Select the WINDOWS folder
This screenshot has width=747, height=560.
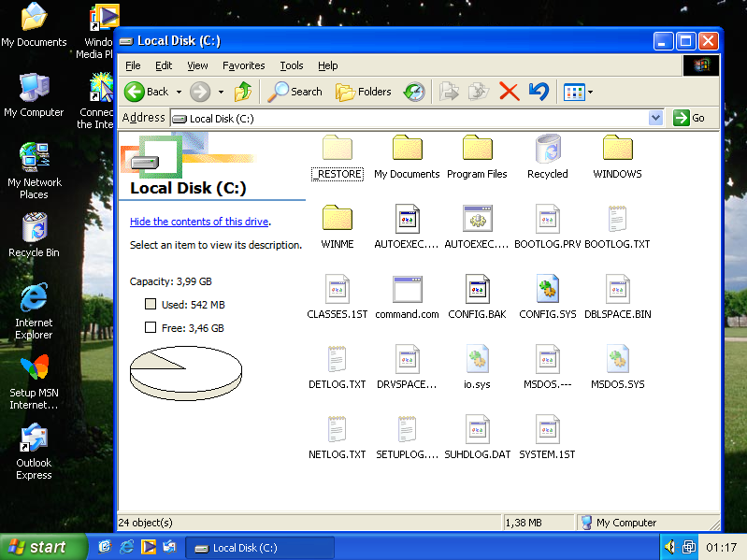pyautogui.click(x=617, y=157)
